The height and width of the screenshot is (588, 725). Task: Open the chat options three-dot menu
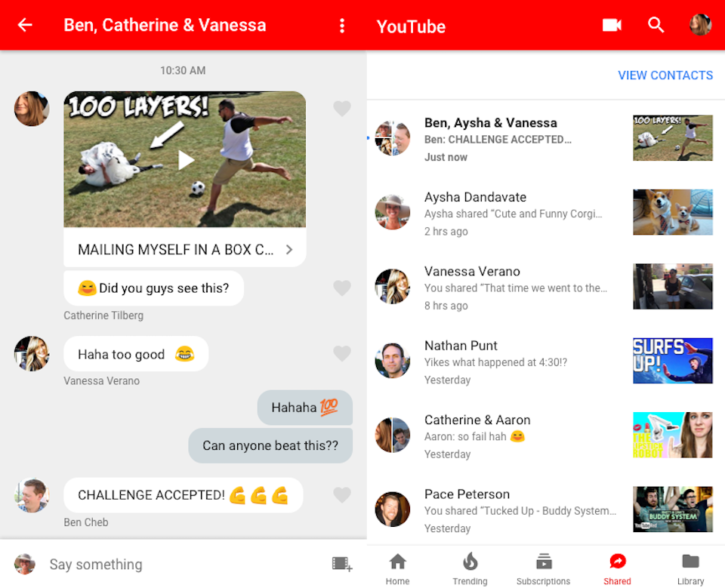pyautogui.click(x=341, y=24)
